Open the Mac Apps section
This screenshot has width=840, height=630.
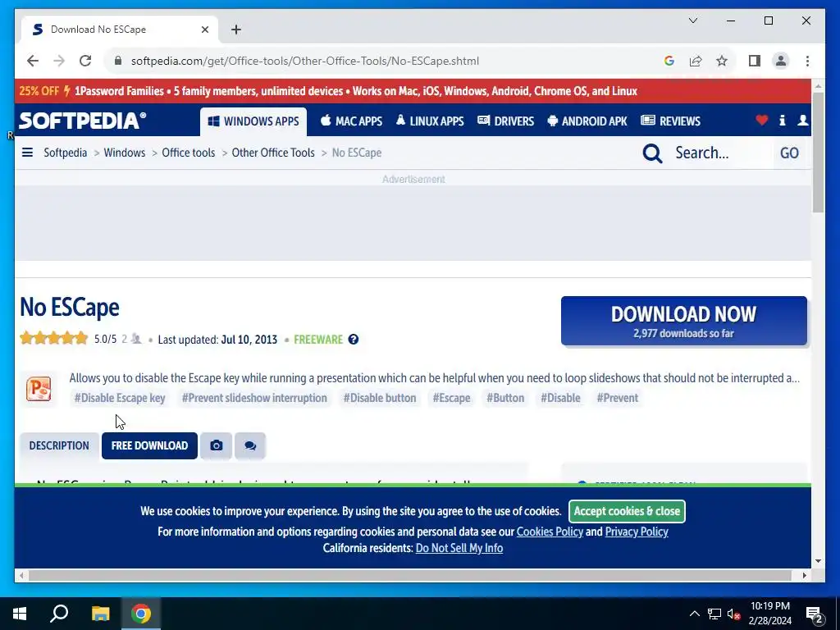(x=351, y=121)
